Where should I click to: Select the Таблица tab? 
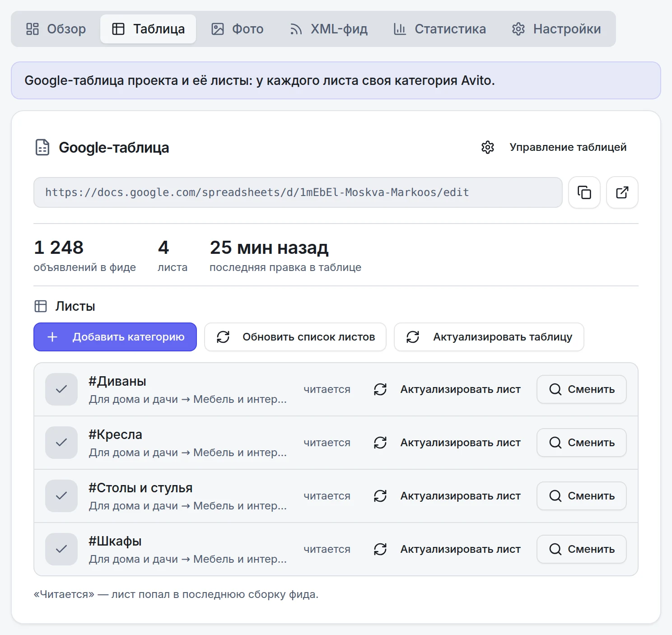148,29
